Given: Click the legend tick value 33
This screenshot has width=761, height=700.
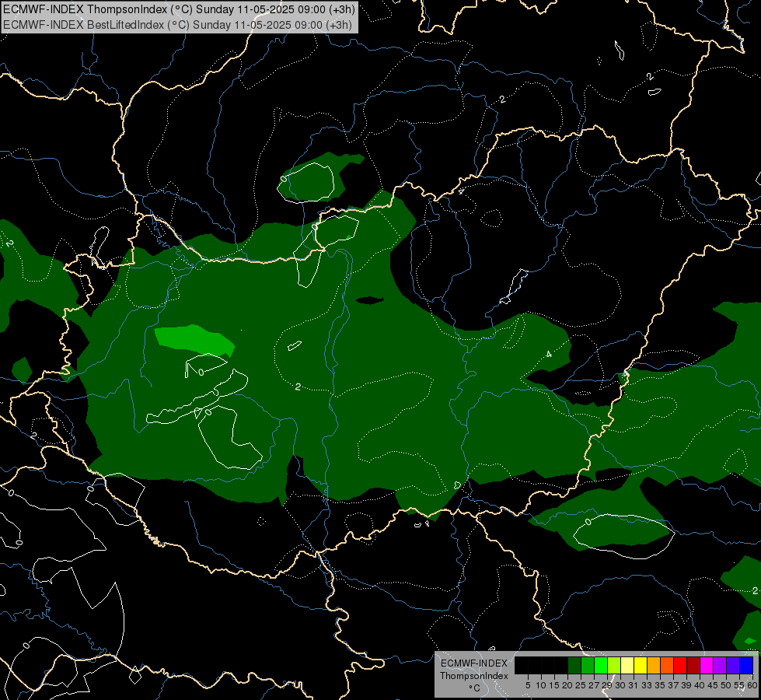Looking at the screenshot, I should [x=647, y=685].
